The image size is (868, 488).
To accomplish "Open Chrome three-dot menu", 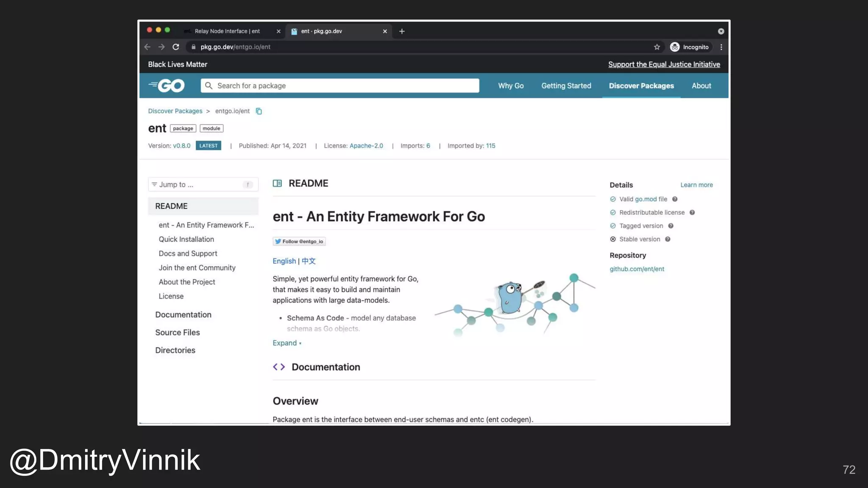I will point(721,47).
